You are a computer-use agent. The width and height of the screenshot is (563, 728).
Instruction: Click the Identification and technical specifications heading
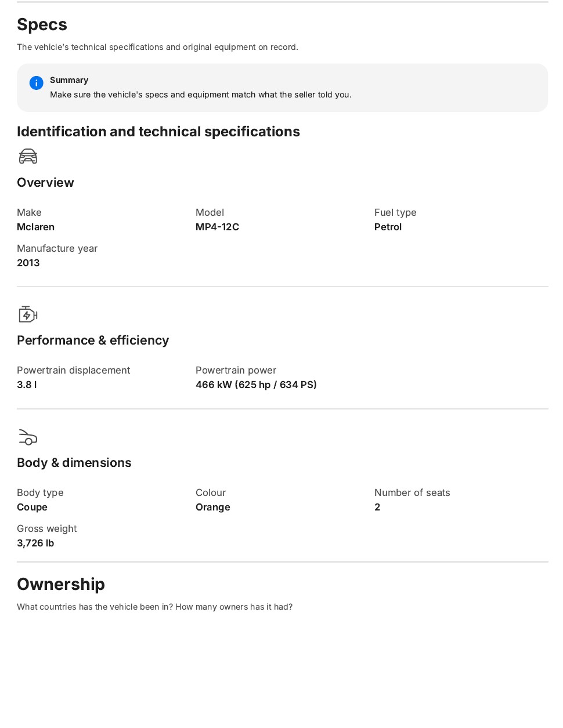(158, 132)
